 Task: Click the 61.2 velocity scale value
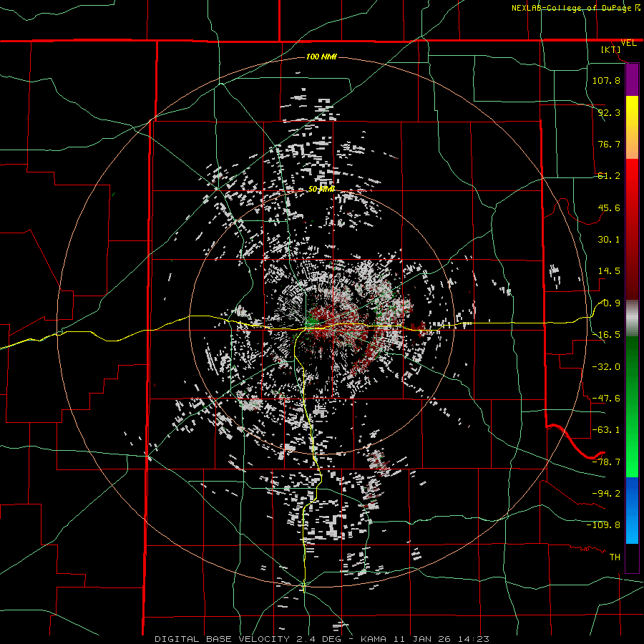coord(609,176)
